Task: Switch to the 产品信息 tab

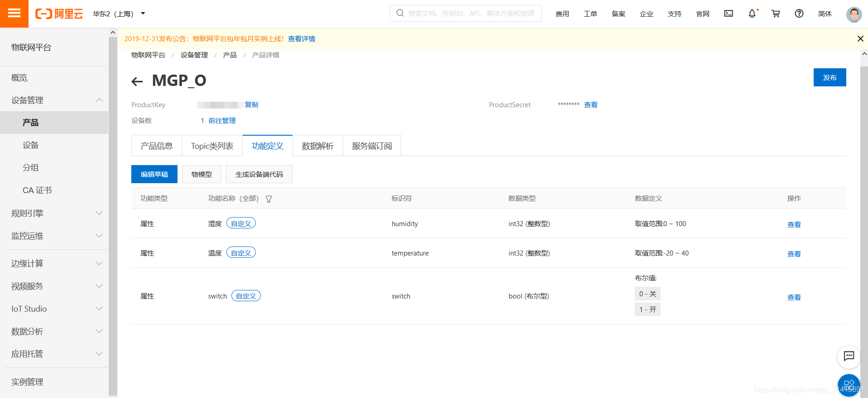Action: (x=157, y=146)
